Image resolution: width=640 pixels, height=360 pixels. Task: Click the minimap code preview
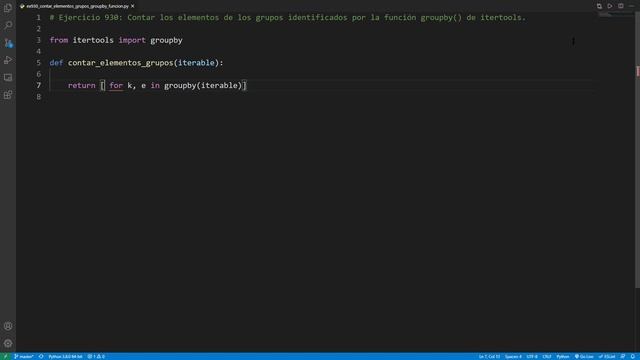tap(616, 15)
